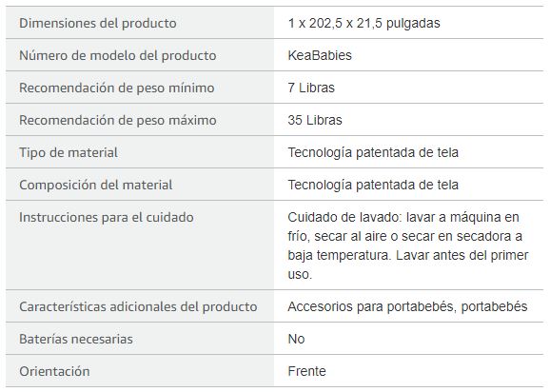Click 'Composición del material' label
Screen dimensions: 550x392
pos(95,185)
